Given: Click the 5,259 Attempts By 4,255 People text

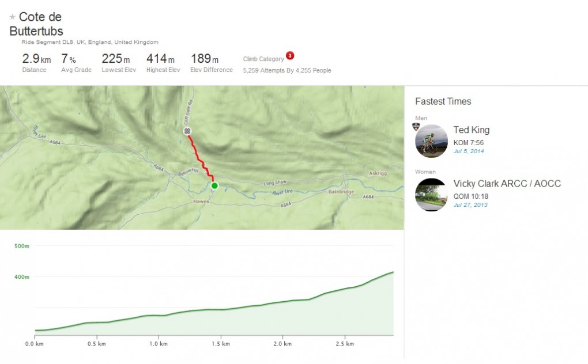Looking at the screenshot, I should coord(287,71).
